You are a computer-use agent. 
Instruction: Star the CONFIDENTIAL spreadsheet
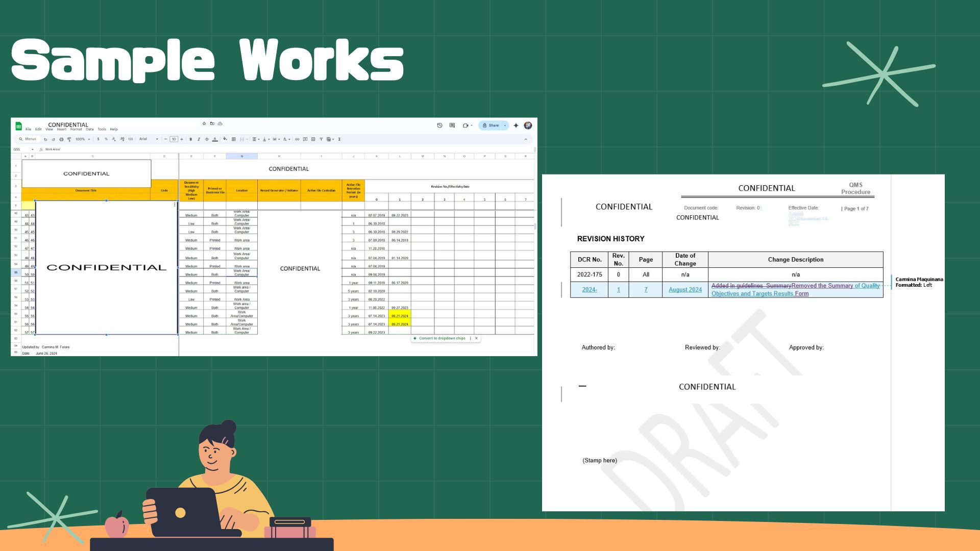click(x=204, y=123)
